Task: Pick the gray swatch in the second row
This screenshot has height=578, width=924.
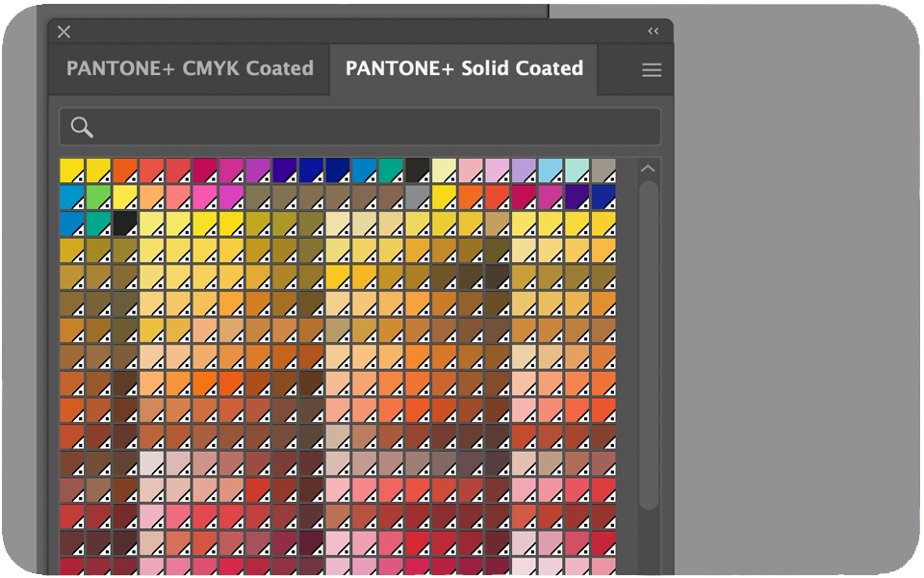Action: point(417,197)
